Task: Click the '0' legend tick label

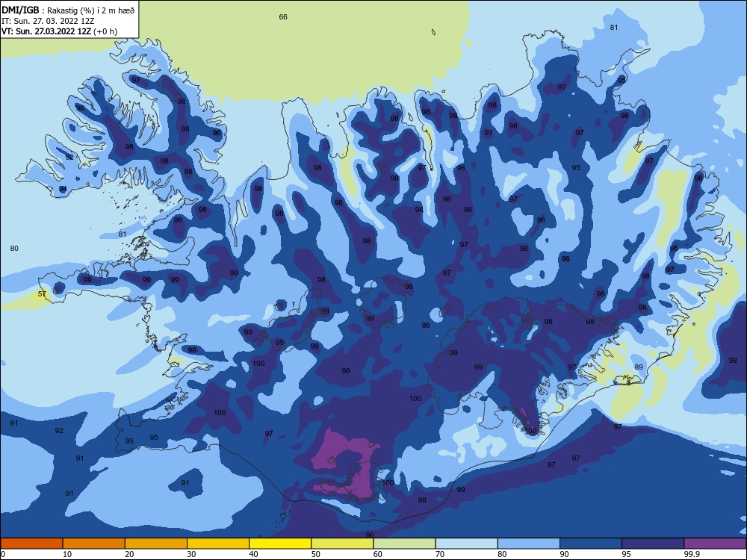Action: point(3,554)
